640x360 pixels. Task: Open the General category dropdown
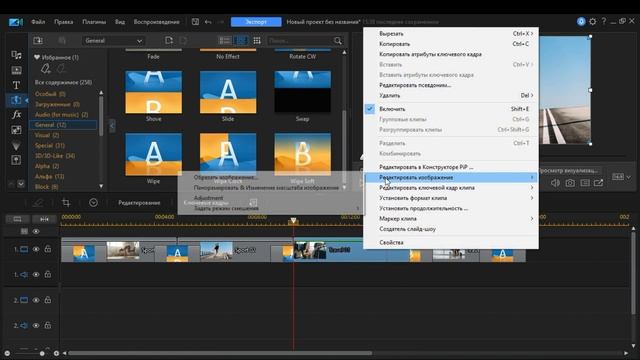pos(113,41)
